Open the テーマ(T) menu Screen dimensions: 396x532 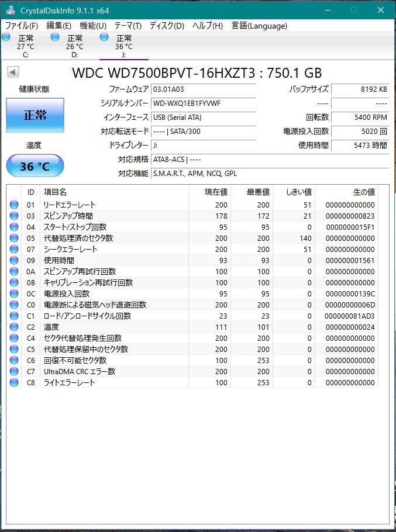pyautogui.click(x=128, y=26)
